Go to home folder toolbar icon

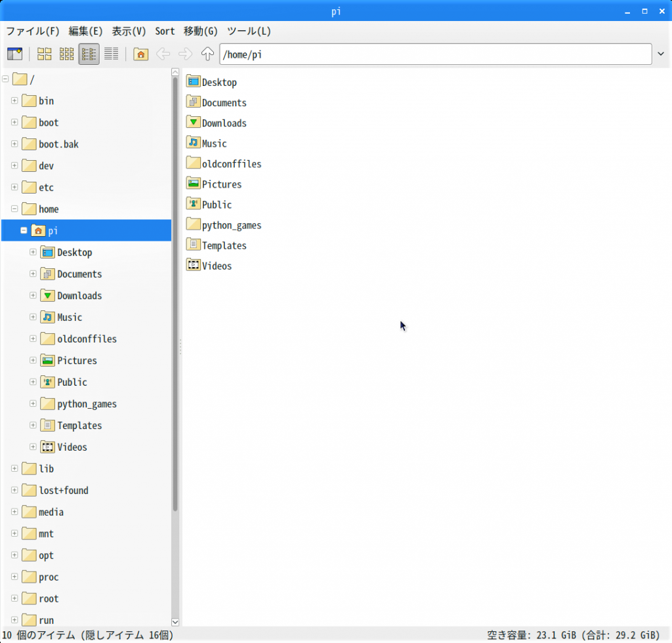click(140, 54)
